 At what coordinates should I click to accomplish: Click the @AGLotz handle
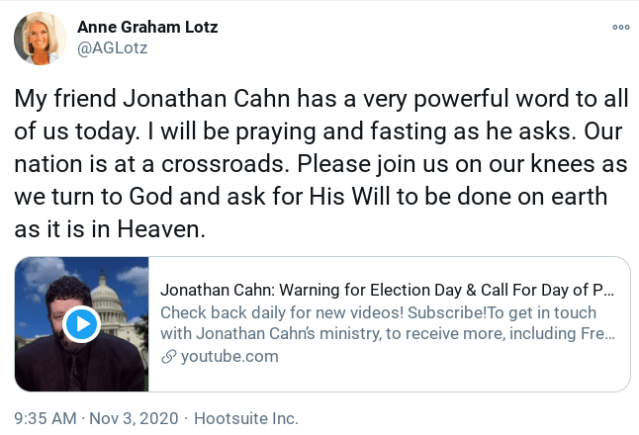[113, 48]
